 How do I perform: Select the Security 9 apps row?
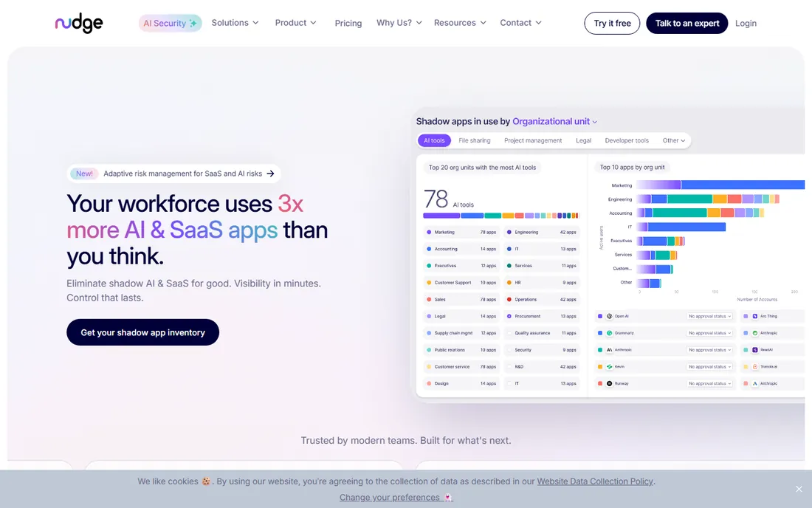[541, 349]
